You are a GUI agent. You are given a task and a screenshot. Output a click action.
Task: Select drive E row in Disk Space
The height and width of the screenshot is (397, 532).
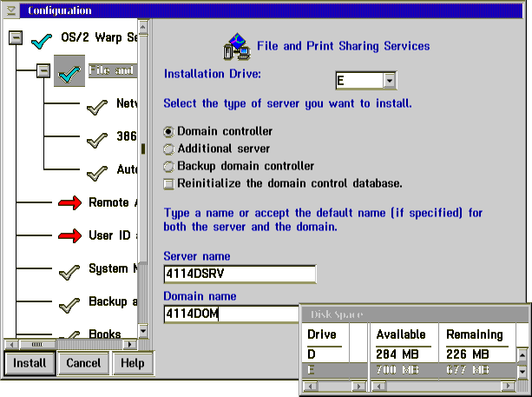tap(409, 370)
